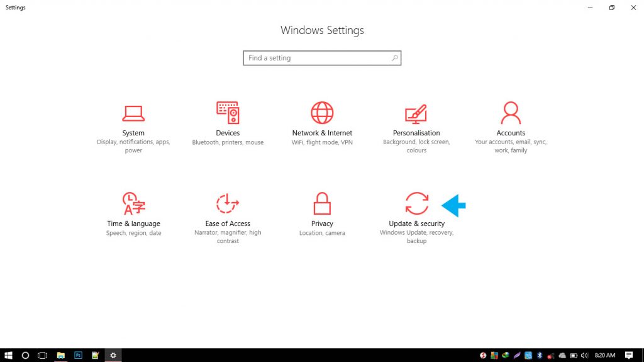Open the Bluetooth tray icon
This screenshot has width=644, height=362.
pos(540,356)
